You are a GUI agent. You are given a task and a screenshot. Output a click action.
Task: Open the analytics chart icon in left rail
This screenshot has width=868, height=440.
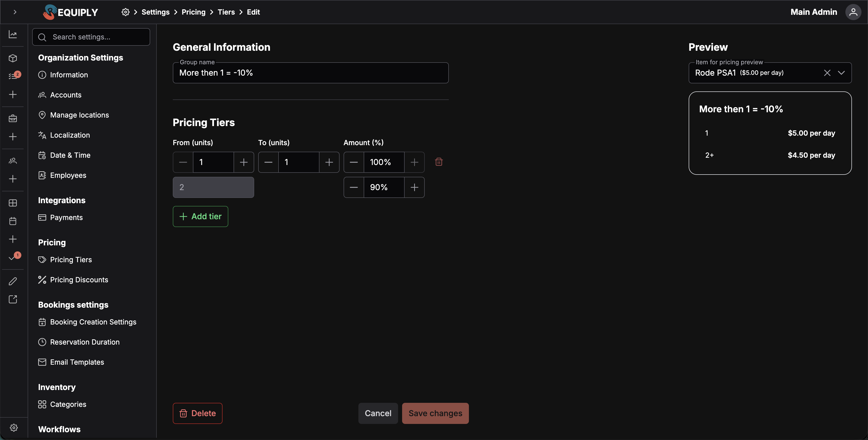[x=13, y=34]
